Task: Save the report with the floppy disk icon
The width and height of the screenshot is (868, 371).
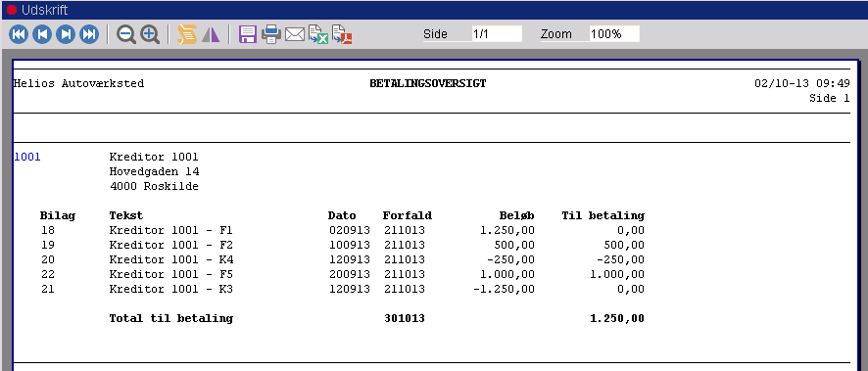Action: pyautogui.click(x=248, y=34)
